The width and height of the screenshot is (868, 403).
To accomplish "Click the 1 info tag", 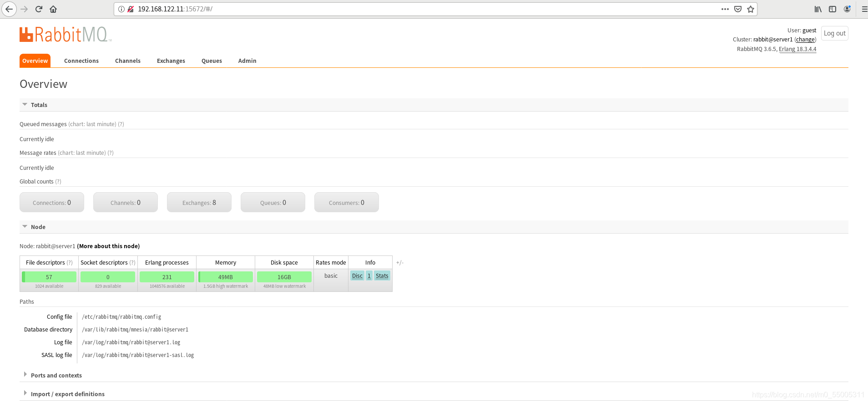I will point(369,275).
